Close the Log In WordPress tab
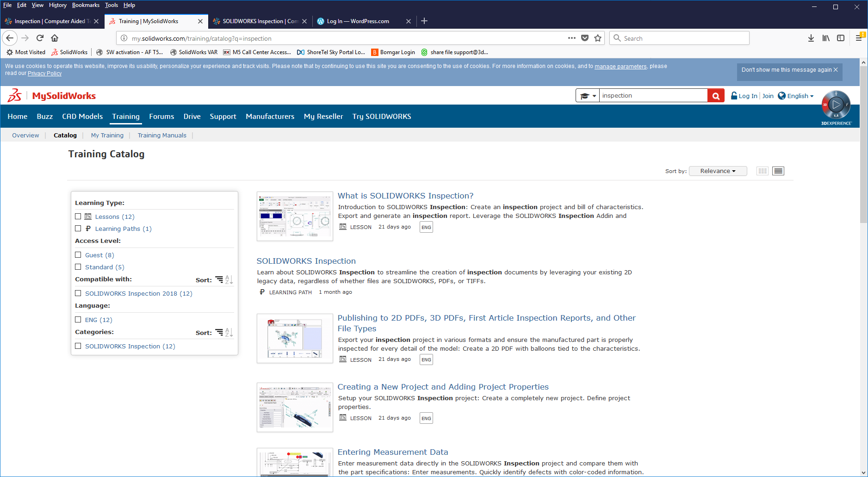The width and height of the screenshot is (868, 477). click(x=409, y=21)
